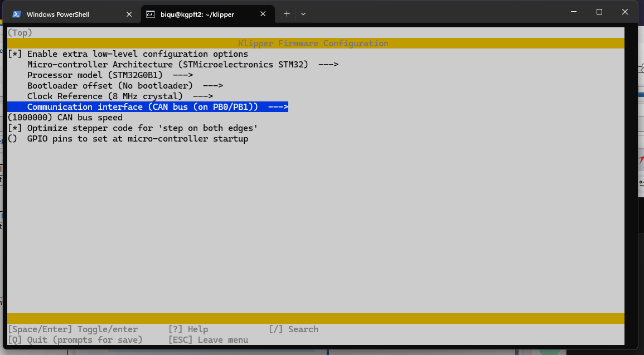Click the [?] Help hint
The image size is (644, 355).
[x=188, y=329]
